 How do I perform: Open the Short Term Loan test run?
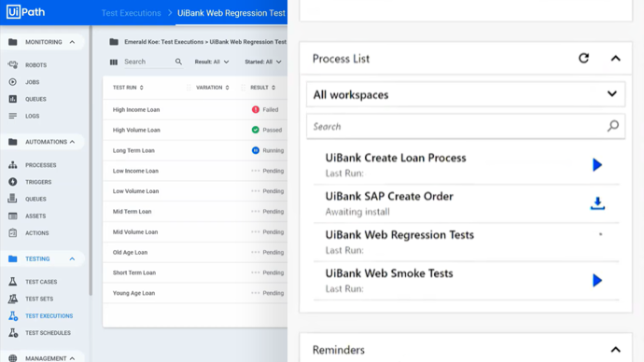pos(134,272)
